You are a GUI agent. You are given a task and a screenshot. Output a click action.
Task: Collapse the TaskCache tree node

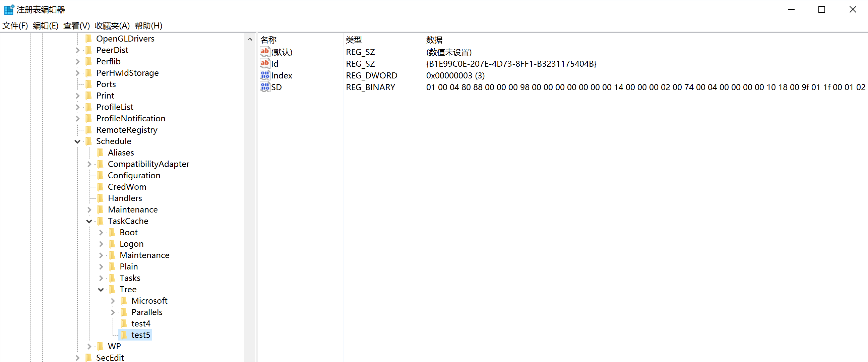[x=89, y=221]
